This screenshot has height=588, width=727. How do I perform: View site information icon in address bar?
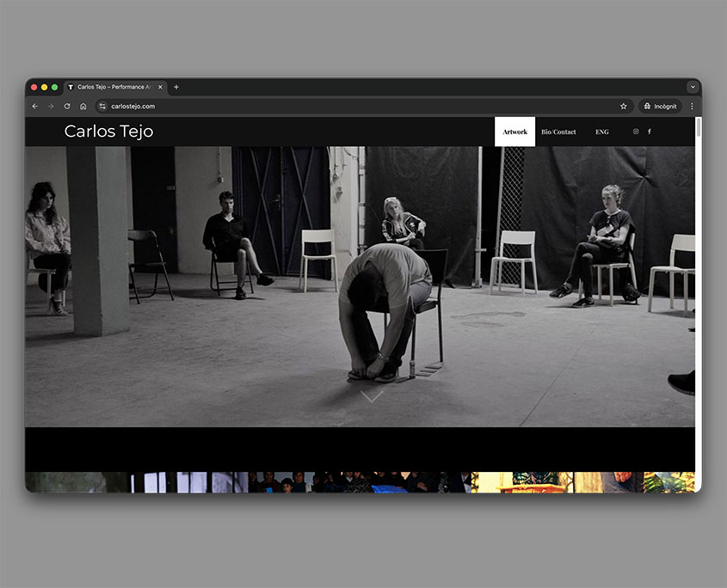coord(102,107)
